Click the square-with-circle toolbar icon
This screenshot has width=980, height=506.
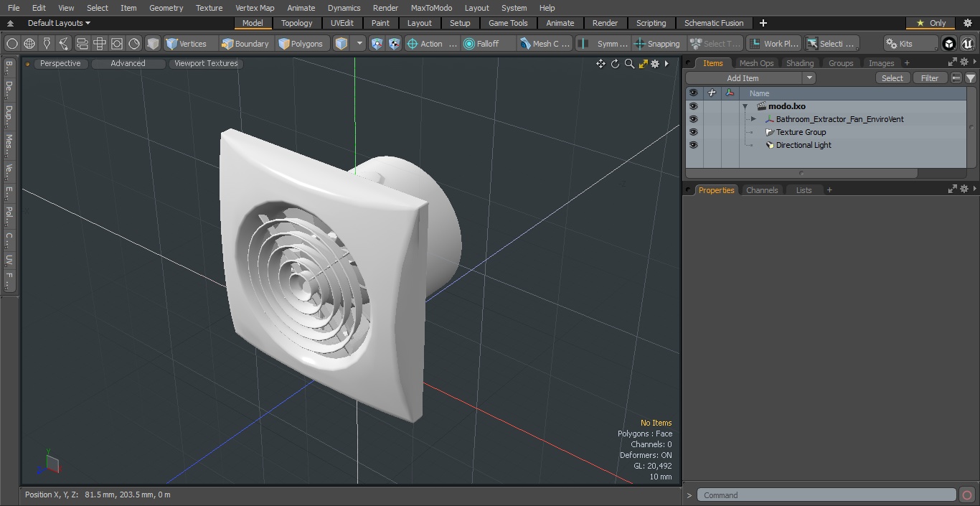(x=117, y=44)
